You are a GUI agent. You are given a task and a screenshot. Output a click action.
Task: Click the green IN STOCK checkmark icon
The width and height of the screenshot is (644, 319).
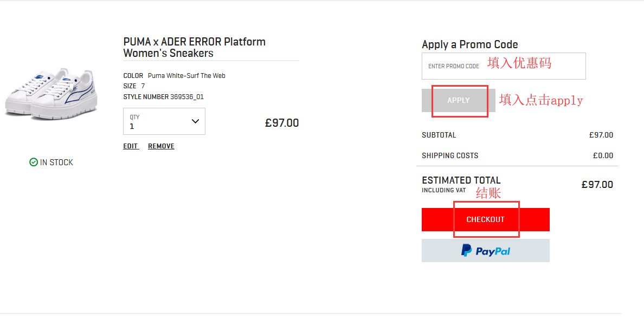tap(34, 162)
